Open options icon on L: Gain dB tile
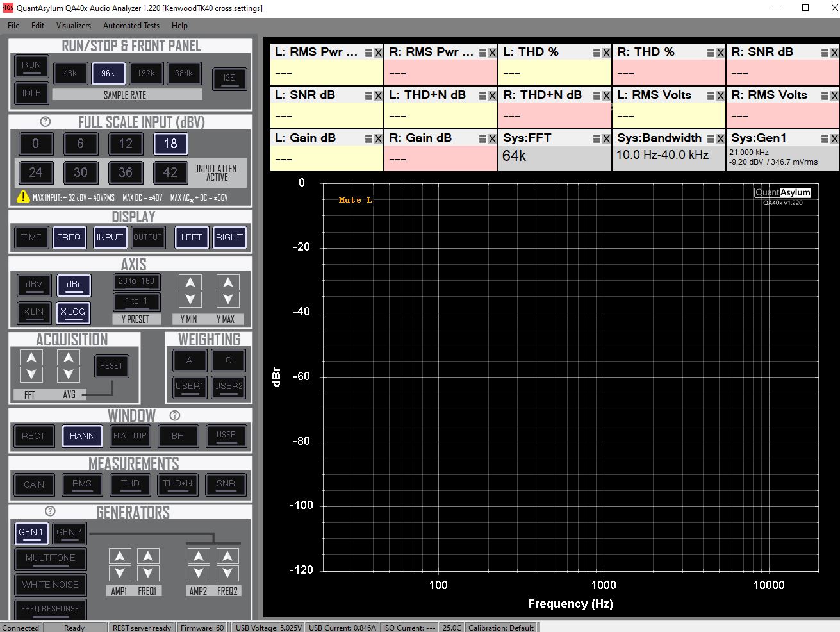 coord(369,139)
